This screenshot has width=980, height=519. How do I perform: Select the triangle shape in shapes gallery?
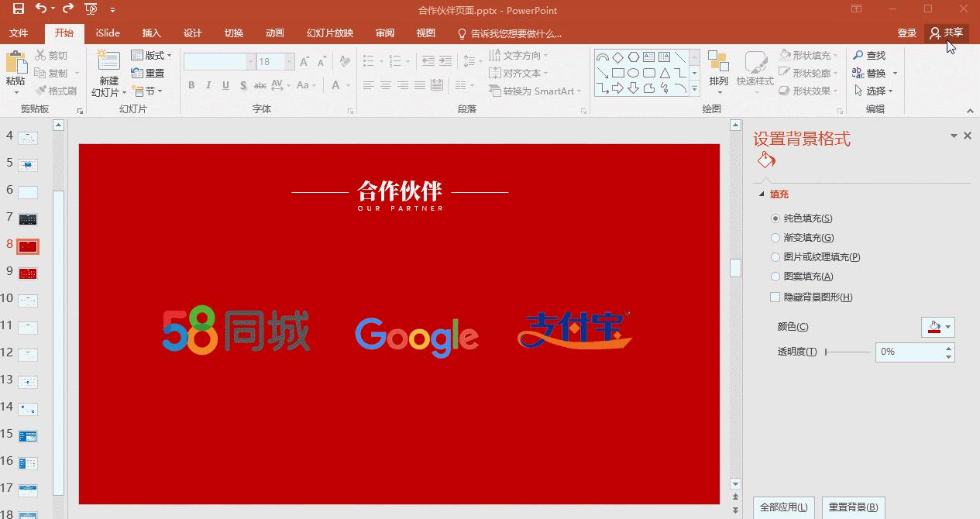click(x=664, y=73)
